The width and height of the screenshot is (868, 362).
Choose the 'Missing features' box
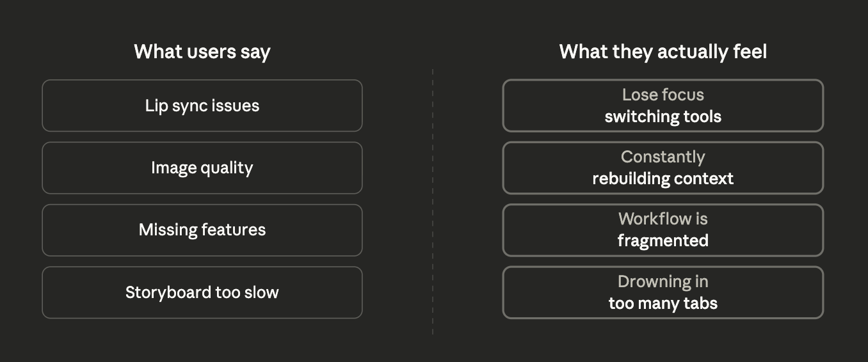tap(202, 230)
